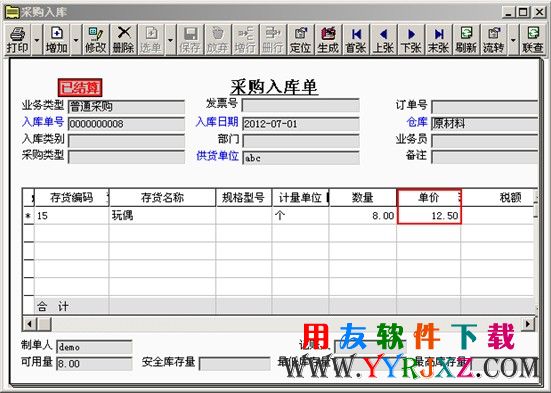Click the empty 部门 field

[x=301, y=141]
